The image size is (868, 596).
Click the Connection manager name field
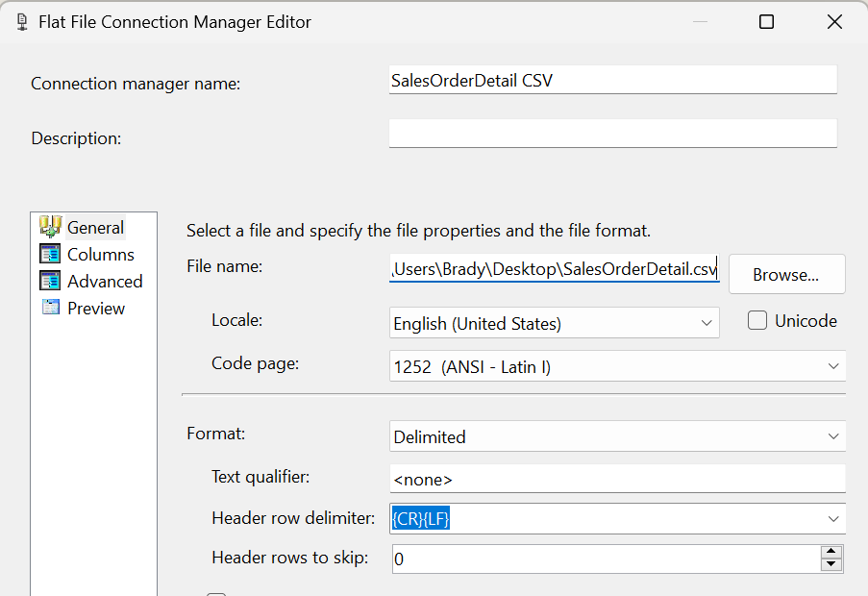(613, 80)
